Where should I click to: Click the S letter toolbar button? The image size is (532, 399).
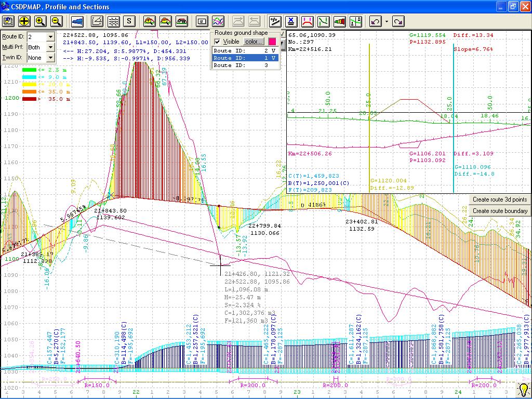pyautogui.click(x=129, y=21)
